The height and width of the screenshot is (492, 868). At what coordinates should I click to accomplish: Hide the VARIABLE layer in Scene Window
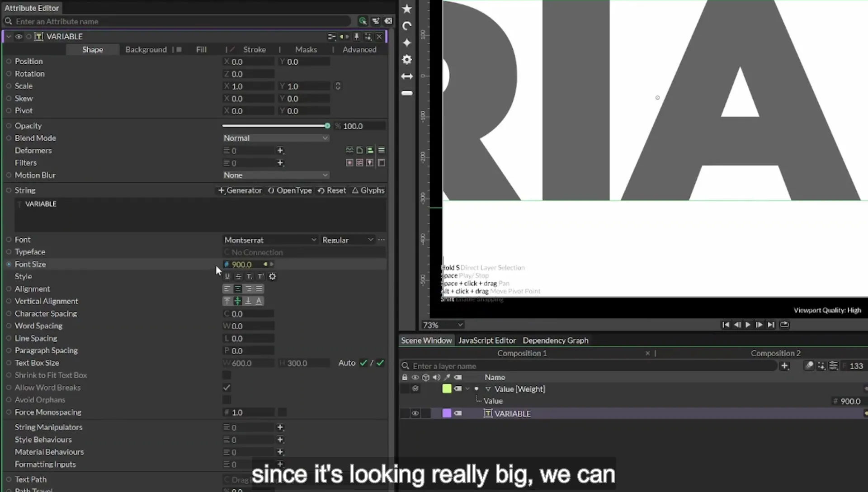[415, 413]
